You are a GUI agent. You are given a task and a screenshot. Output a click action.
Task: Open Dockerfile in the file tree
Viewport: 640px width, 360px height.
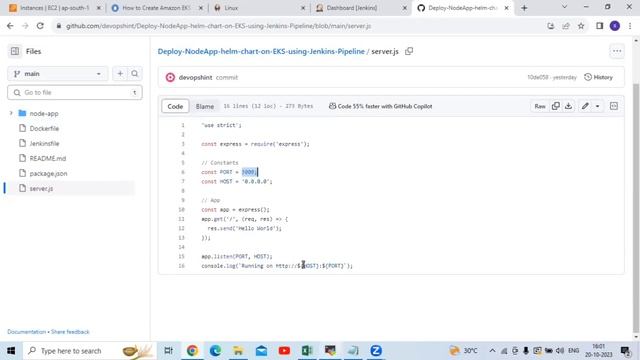pos(44,129)
